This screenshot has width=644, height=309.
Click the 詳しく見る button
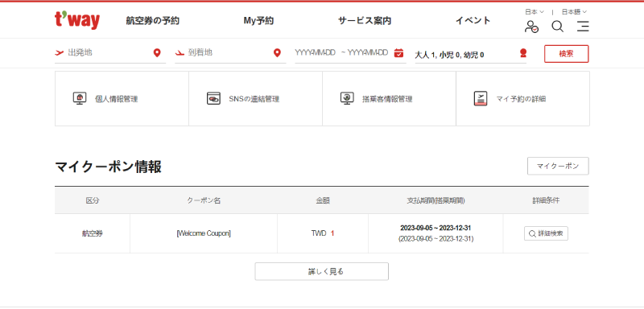point(321,271)
